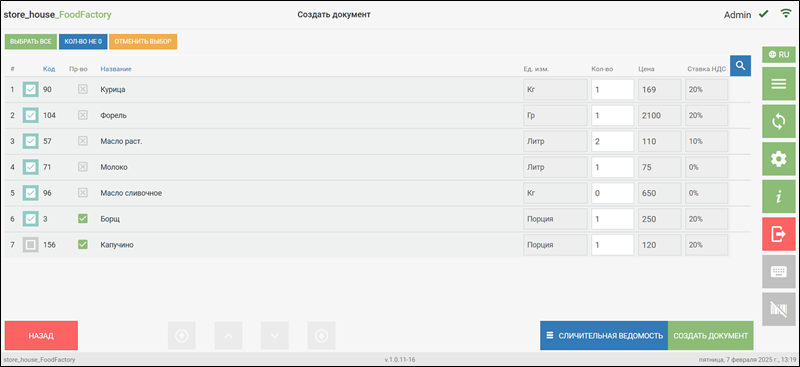Click the price field 2100 for Форель
This screenshot has height=367, width=800.
(x=660, y=115)
